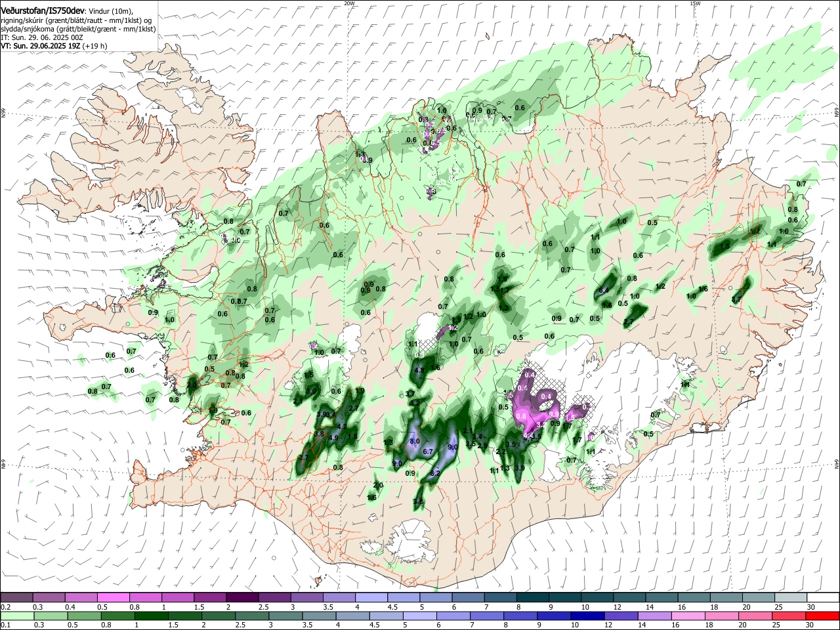Click the bright red swatch ending the rain scale
Screen dimensions: 840x630
pos(822,616)
